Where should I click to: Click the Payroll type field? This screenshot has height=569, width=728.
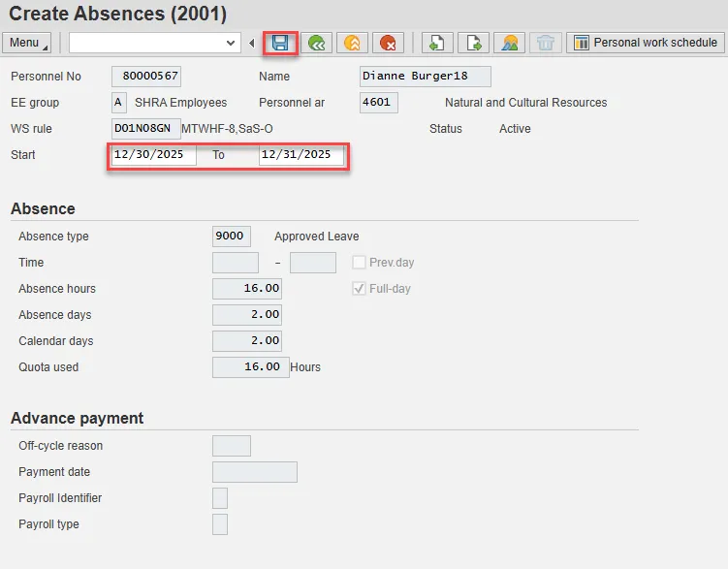[x=220, y=524]
